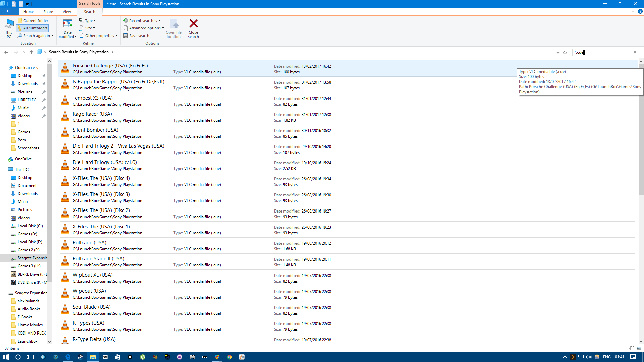Click the VLC icon for Rage Racer
644x362 pixels.
point(65,116)
